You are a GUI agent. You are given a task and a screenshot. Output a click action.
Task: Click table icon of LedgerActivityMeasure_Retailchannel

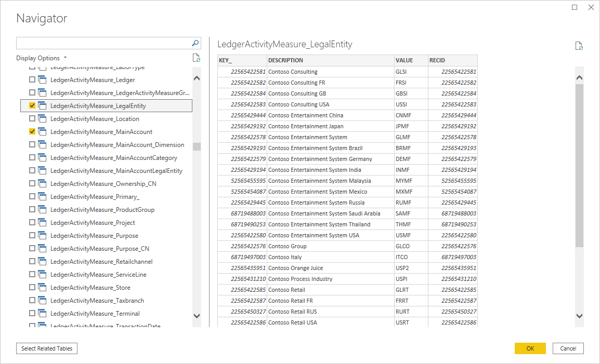tap(42, 262)
